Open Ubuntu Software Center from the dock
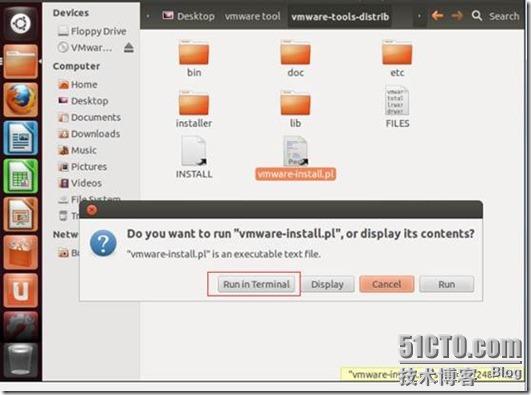Viewport: 531px width, 395px height. (20, 253)
